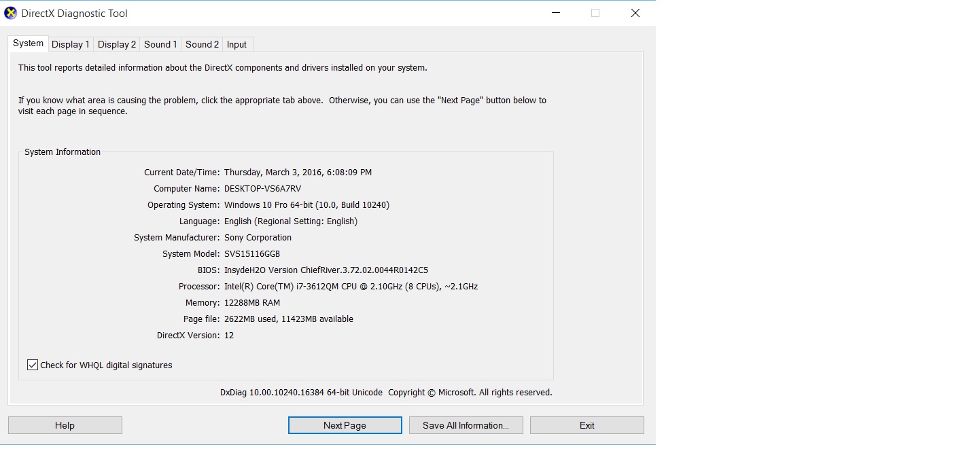Exit the diagnostic tool via Exit button
Screen dimensions: 980x449
tap(587, 425)
